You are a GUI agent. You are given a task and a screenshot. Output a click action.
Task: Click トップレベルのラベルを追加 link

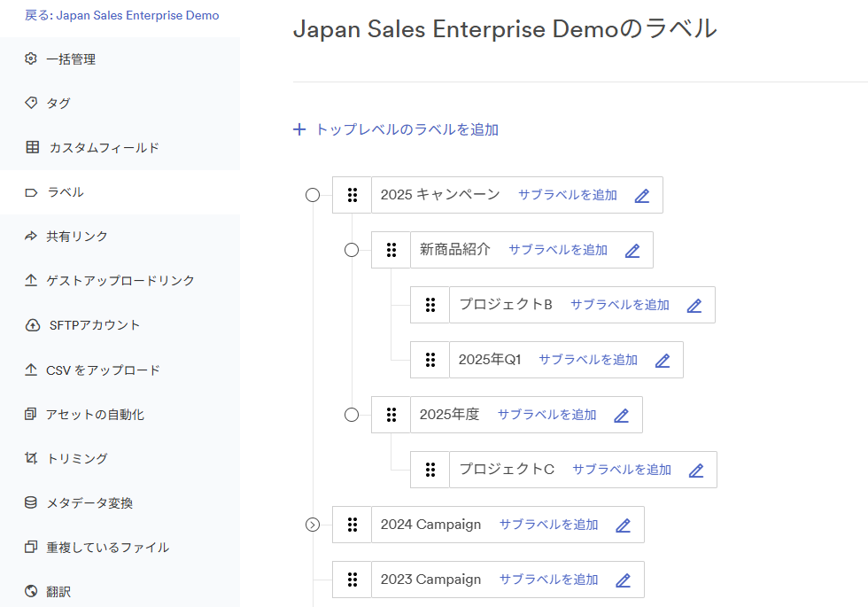click(407, 129)
